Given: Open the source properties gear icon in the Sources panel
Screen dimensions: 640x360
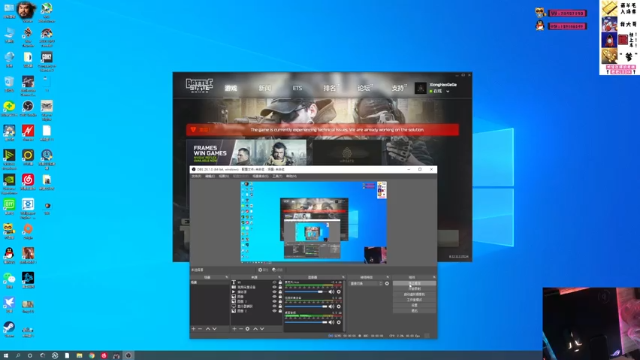Looking at the screenshot, I should 247,329.
